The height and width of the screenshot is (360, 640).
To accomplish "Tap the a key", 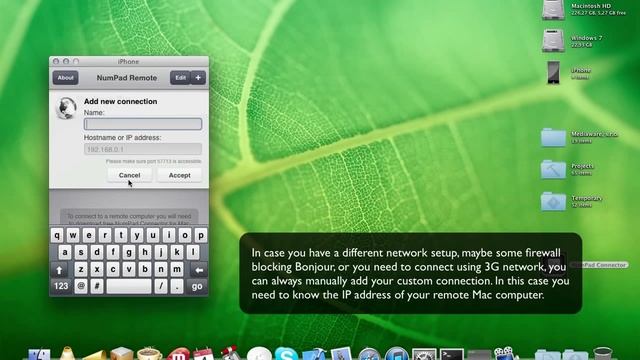I will pyautogui.click(x=65, y=253).
